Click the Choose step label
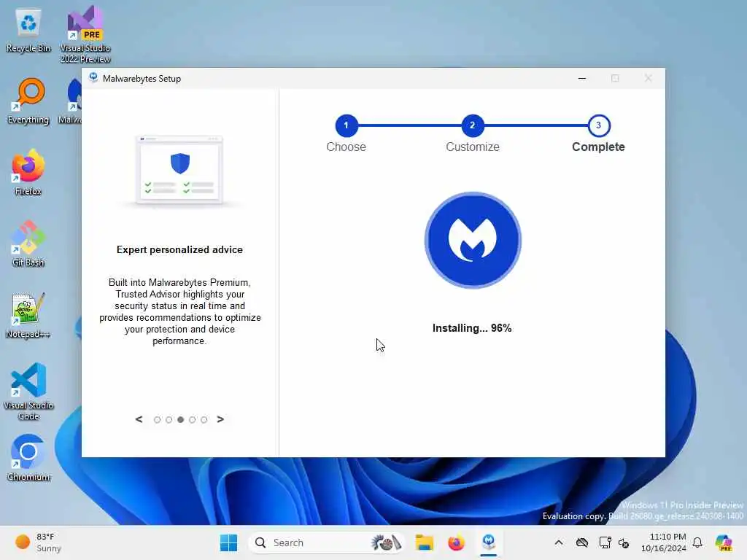The image size is (747, 560). (x=346, y=147)
